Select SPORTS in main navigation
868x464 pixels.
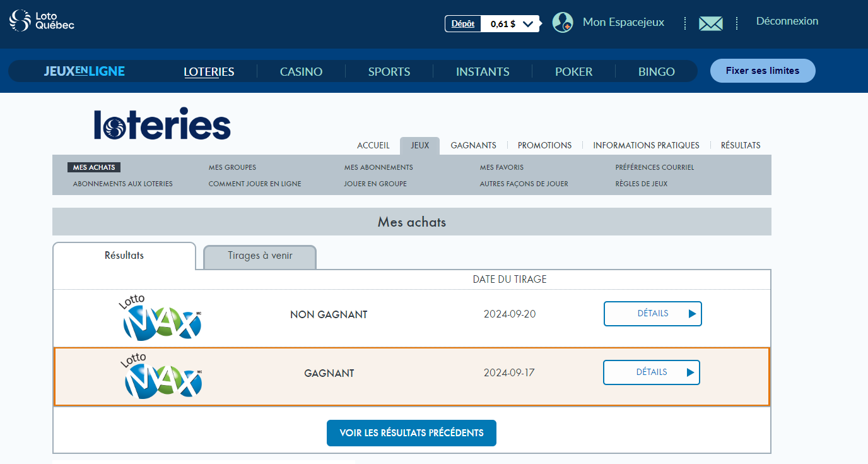pyautogui.click(x=389, y=72)
